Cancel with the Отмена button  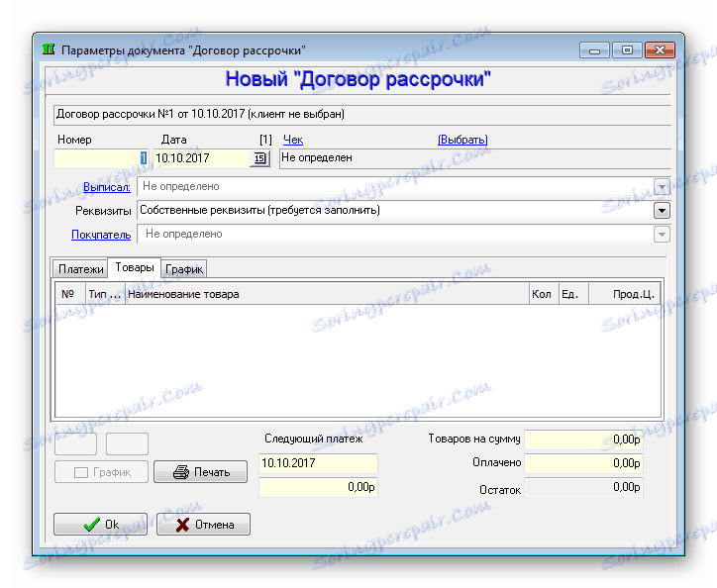pos(203,524)
